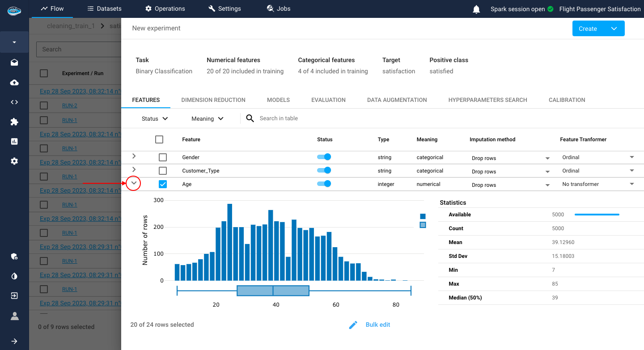
Task: Disable the Gender feature status toggle
Action: pyautogui.click(x=324, y=157)
